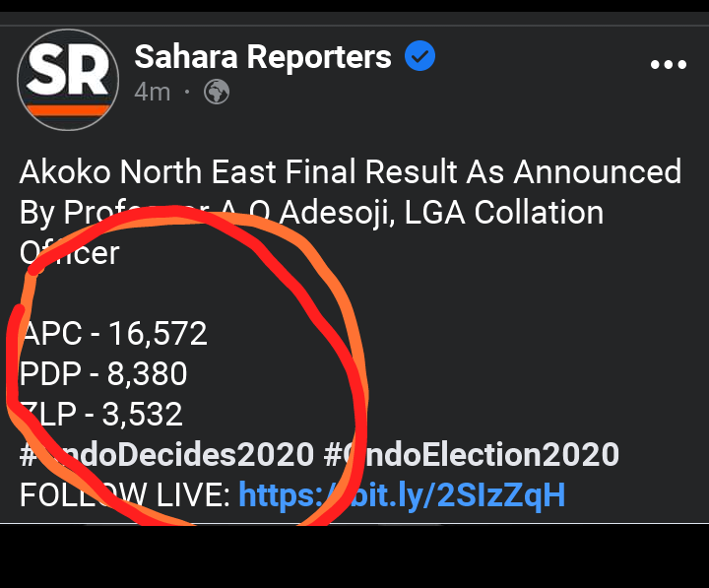Open the three-dot post options menu
This screenshot has height=588, width=709.
pos(669,65)
